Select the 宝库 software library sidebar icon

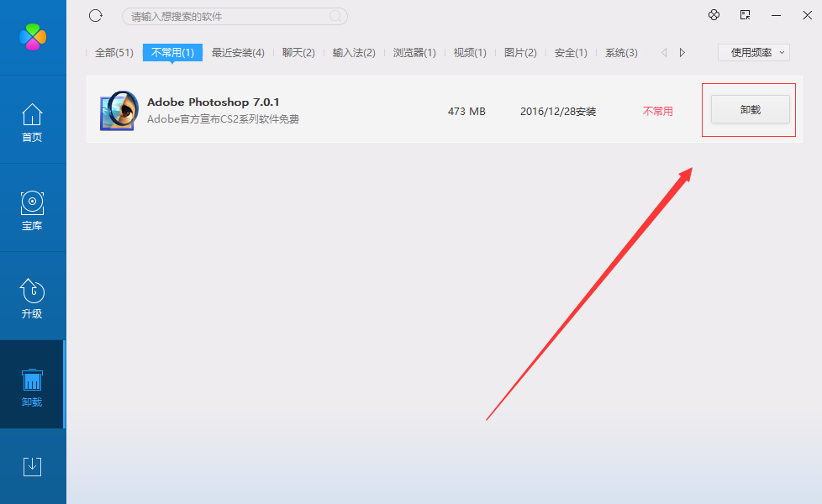32,210
